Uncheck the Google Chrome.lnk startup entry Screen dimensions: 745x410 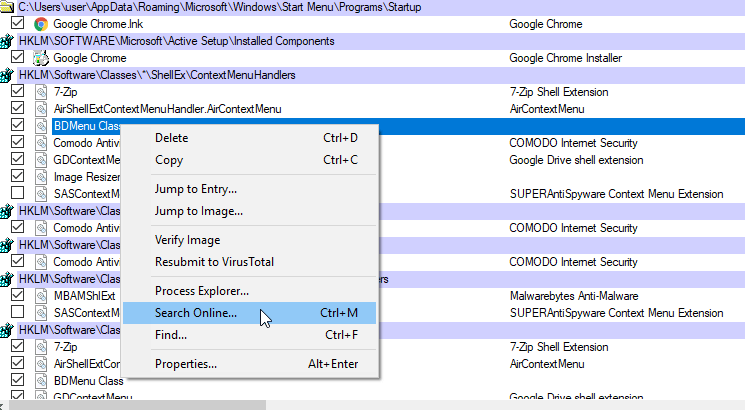point(18,23)
